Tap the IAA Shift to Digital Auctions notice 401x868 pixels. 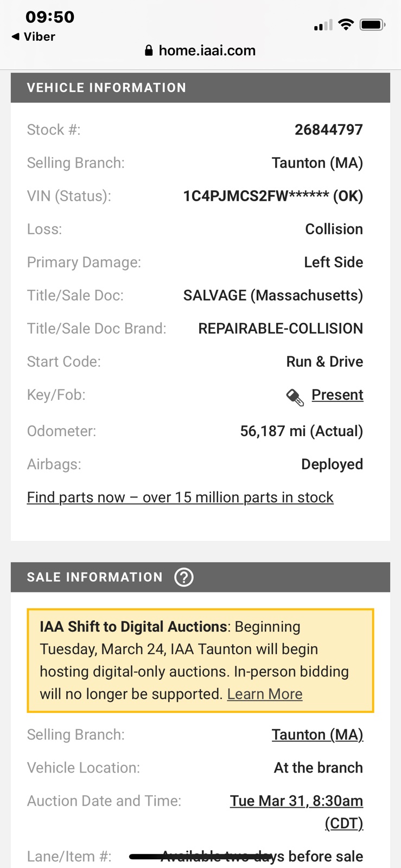200,661
